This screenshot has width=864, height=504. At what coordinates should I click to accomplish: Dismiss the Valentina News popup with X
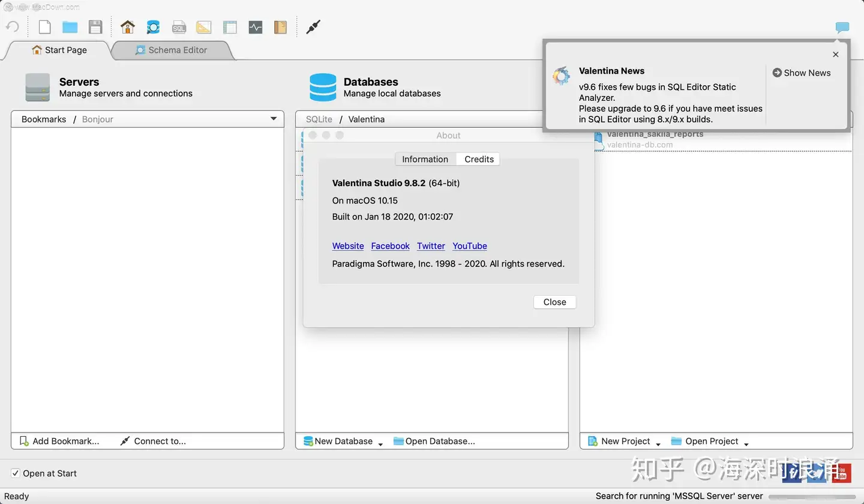click(836, 54)
